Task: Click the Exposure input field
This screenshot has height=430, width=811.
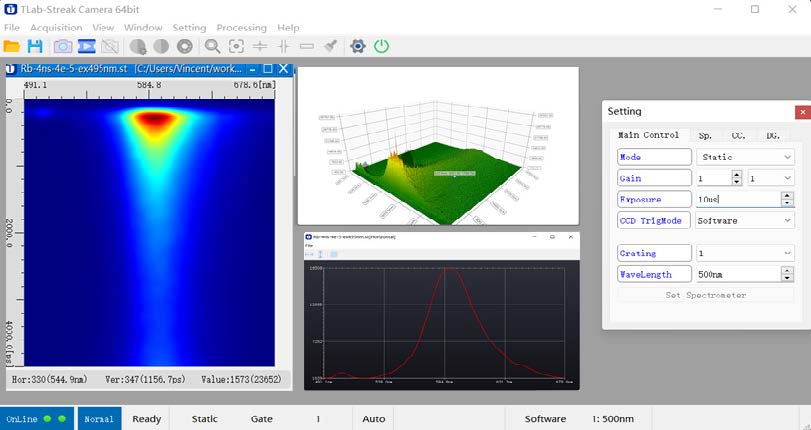Action: (x=737, y=199)
